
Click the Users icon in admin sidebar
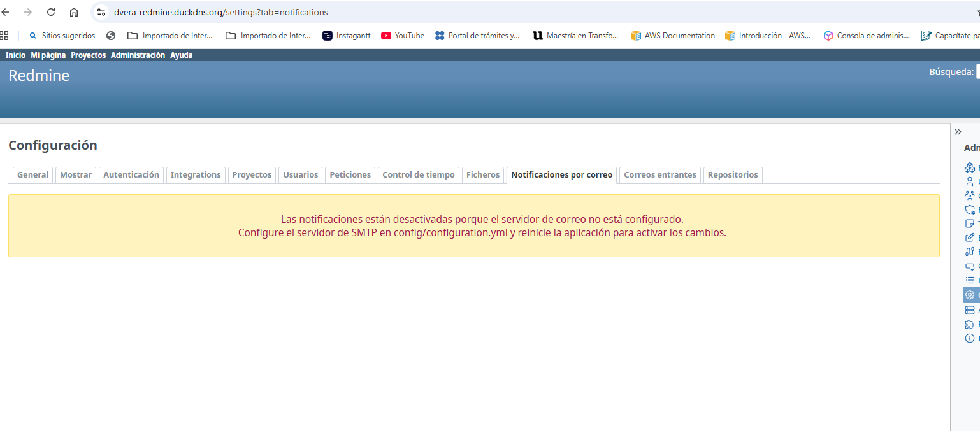point(969,182)
